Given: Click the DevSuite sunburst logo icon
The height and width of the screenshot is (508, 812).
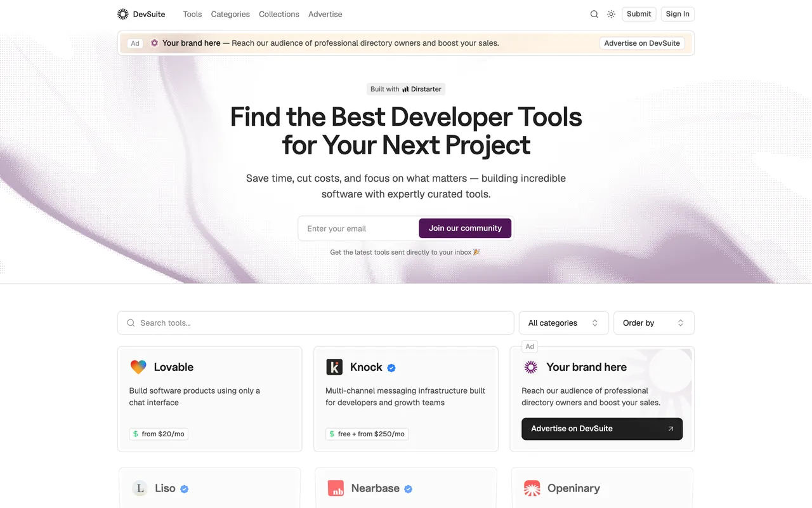Looking at the screenshot, I should (123, 14).
